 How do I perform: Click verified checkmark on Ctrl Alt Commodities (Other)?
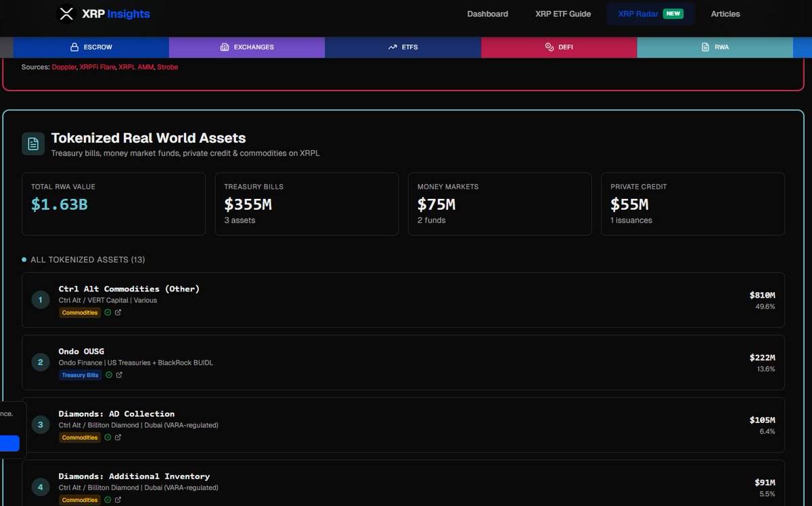pos(108,313)
